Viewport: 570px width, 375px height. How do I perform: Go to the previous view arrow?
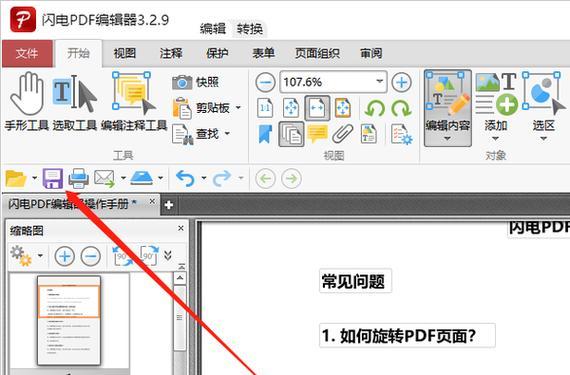point(265,178)
